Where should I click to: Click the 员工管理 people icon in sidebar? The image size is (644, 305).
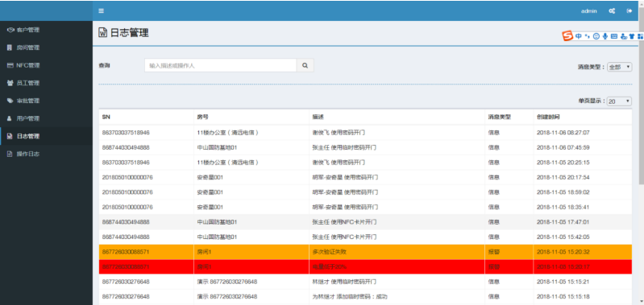10,83
